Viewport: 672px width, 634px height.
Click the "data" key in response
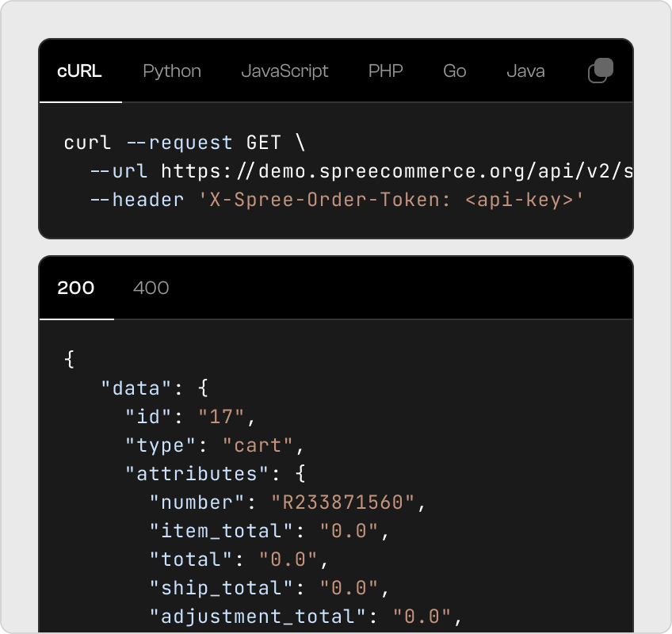[x=136, y=388]
